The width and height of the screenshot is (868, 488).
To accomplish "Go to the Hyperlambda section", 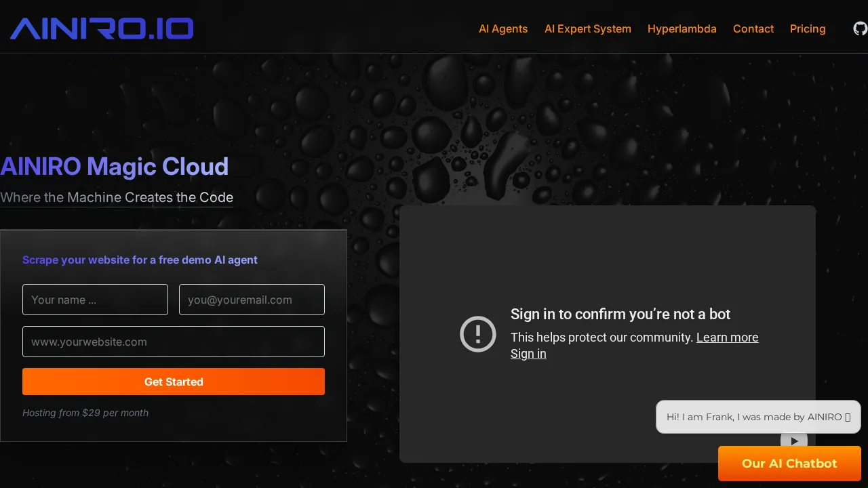I will tap(682, 28).
